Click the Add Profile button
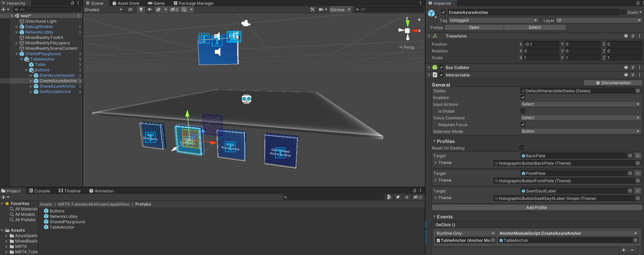Image resolution: width=644 pixels, height=255 pixels. (537, 207)
